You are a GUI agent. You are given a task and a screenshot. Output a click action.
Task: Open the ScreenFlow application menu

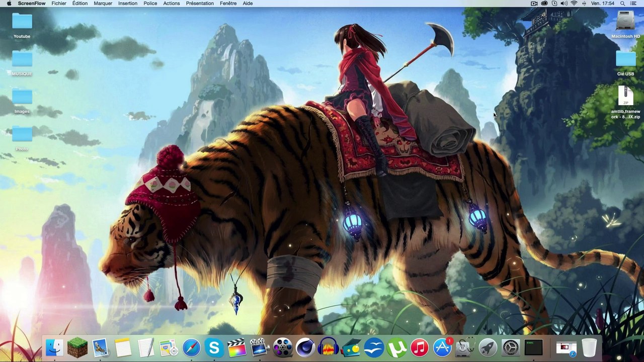tap(32, 4)
